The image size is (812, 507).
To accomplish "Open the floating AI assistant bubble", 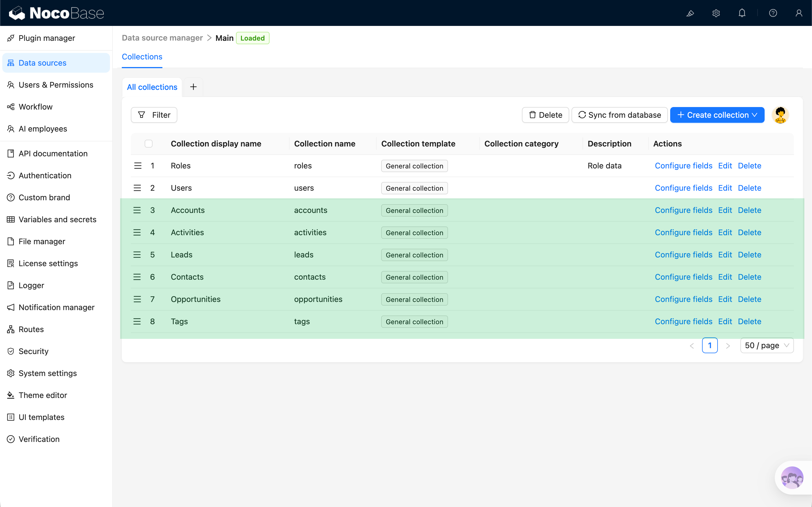I will 792,477.
